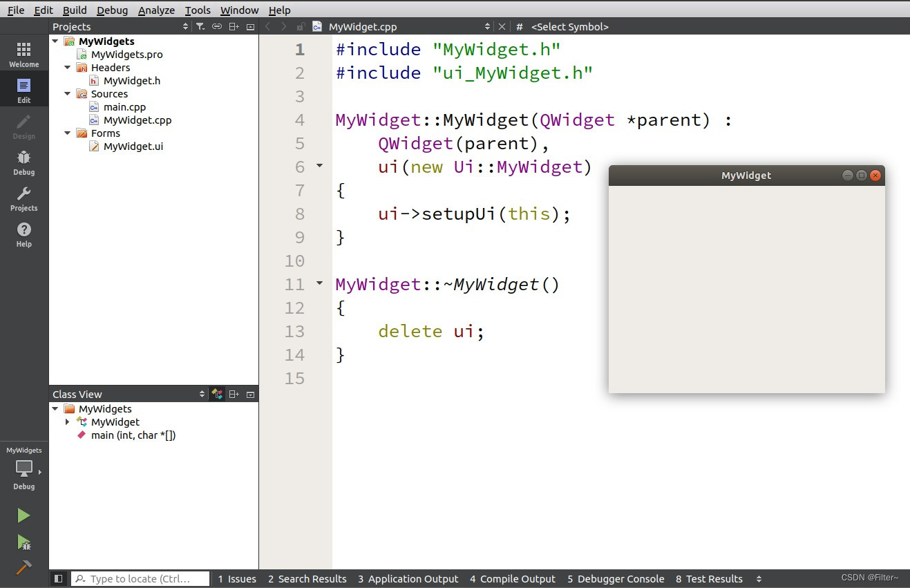This screenshot has width=910, height=588.
Task: Split the Projects pane
Action: (234, 26)
